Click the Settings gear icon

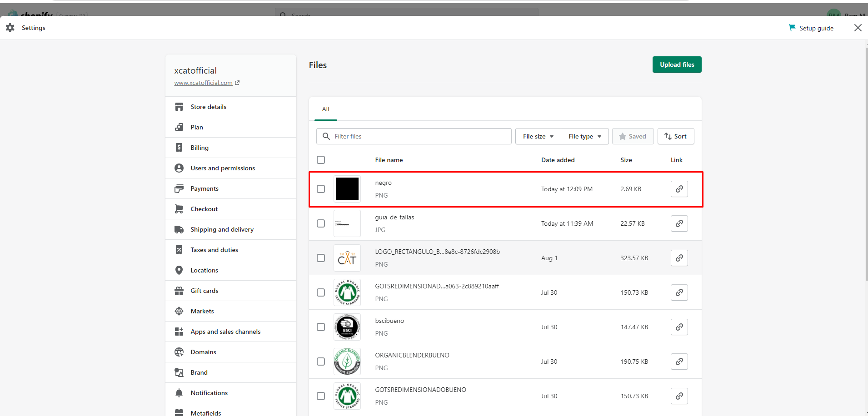point(10,28)
